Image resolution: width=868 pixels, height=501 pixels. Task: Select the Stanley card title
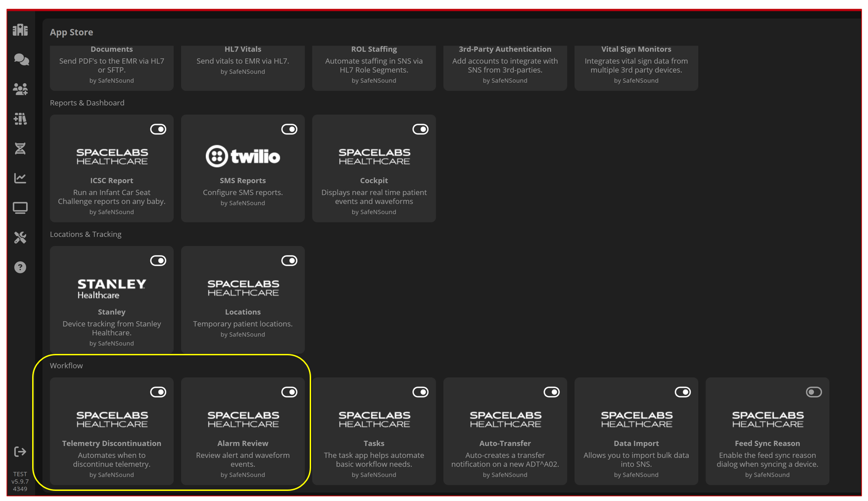pos(112,312)
